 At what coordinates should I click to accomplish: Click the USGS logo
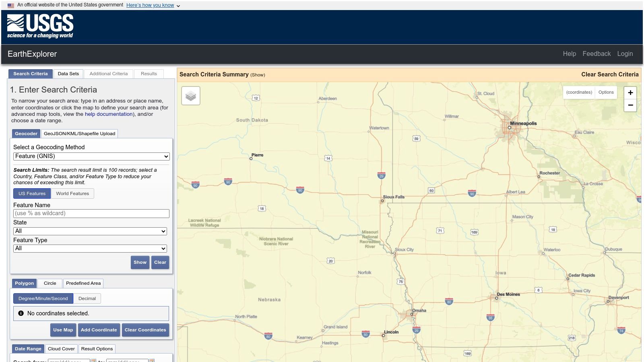40,25
